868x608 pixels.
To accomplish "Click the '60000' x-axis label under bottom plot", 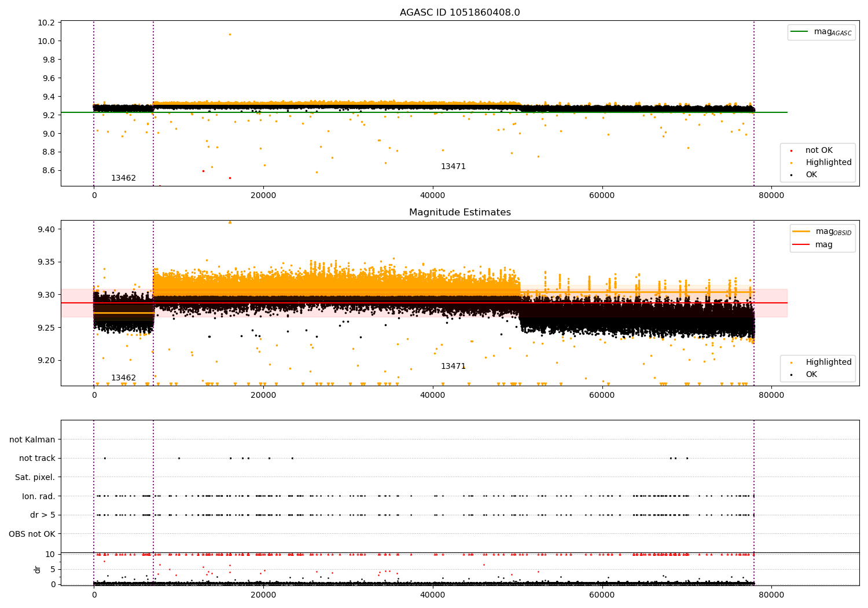I will pos(602,595).
